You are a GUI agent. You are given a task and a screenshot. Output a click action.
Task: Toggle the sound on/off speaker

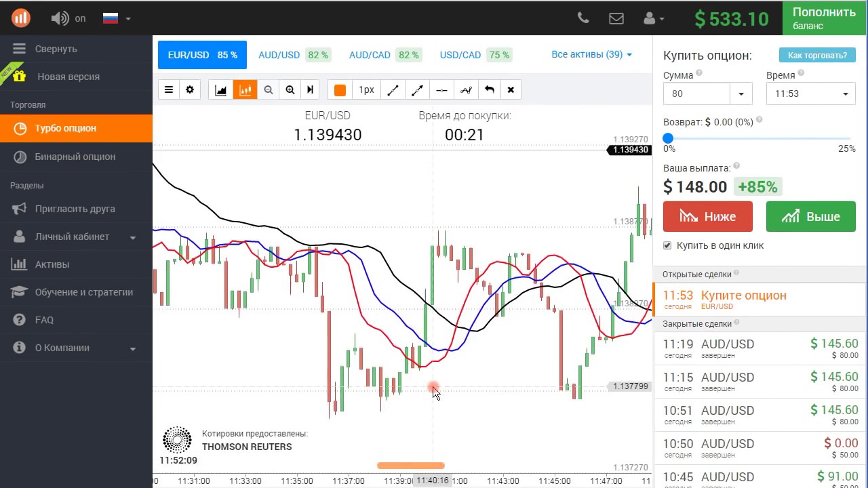(x=60, y=18)
